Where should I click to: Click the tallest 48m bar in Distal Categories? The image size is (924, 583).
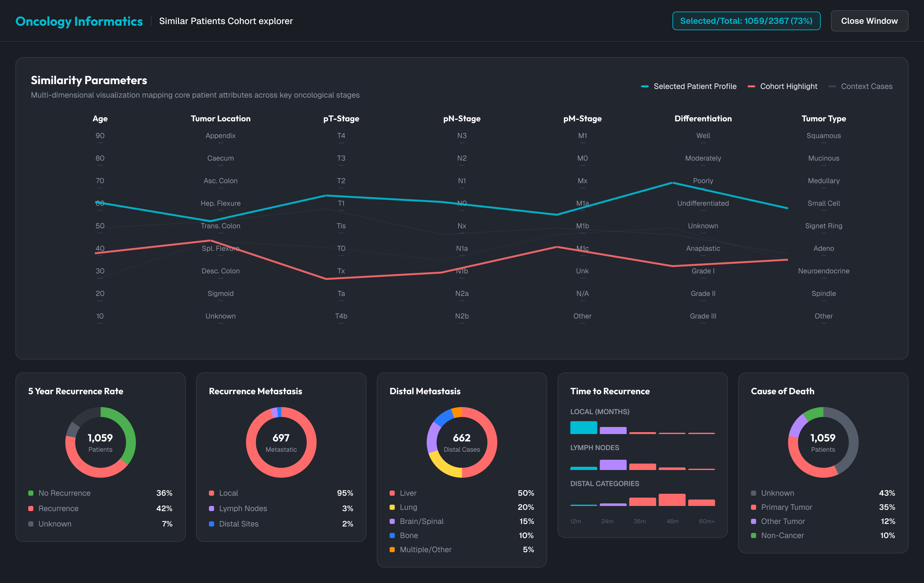click(672, 500)
